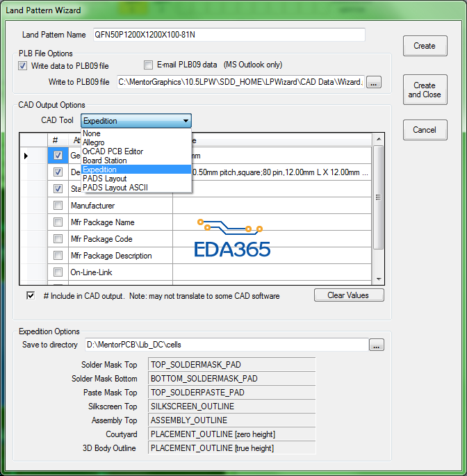This screenshot has width=467, height=476.
Task: Collapse the CAD Tool combo box
Action: click(x=186, y=121)
